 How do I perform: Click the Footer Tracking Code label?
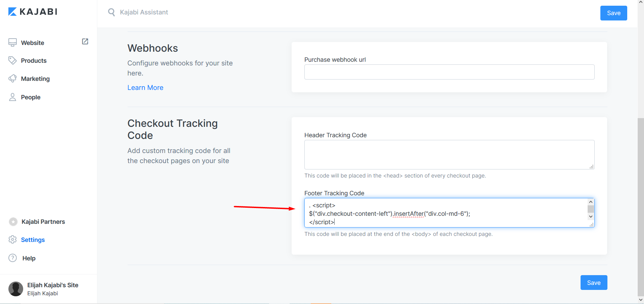pyautogui.click(x=334, y=193)
